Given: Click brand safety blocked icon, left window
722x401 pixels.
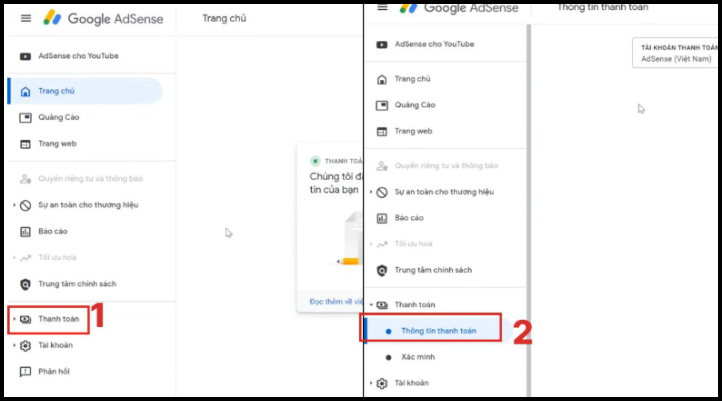Looking at the screenshot, I should (25, 205).
